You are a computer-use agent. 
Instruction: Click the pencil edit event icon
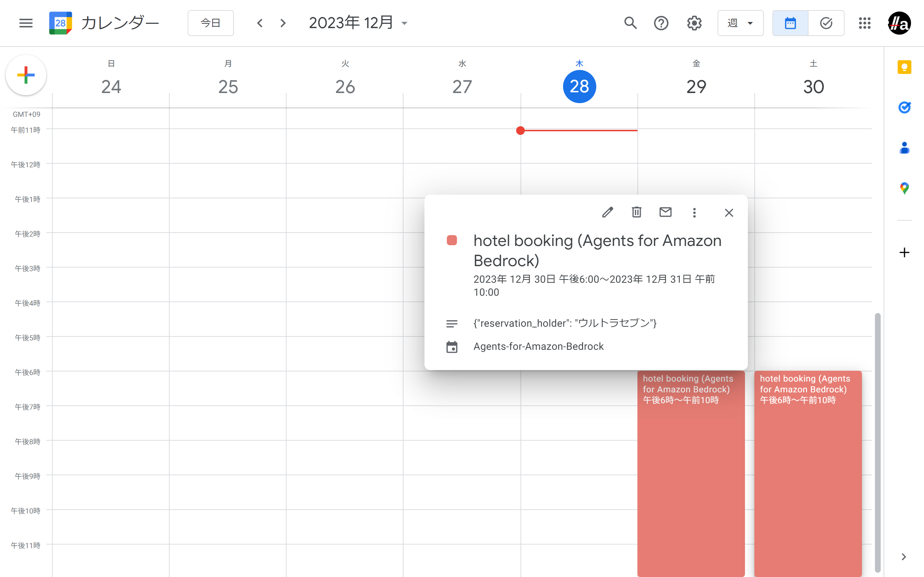click(x=607, y=212)
